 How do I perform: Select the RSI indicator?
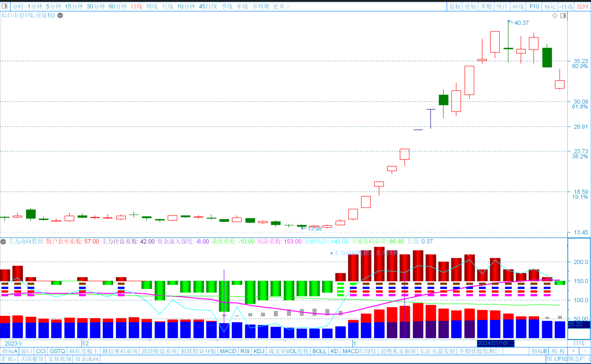[x=245, y=351]
